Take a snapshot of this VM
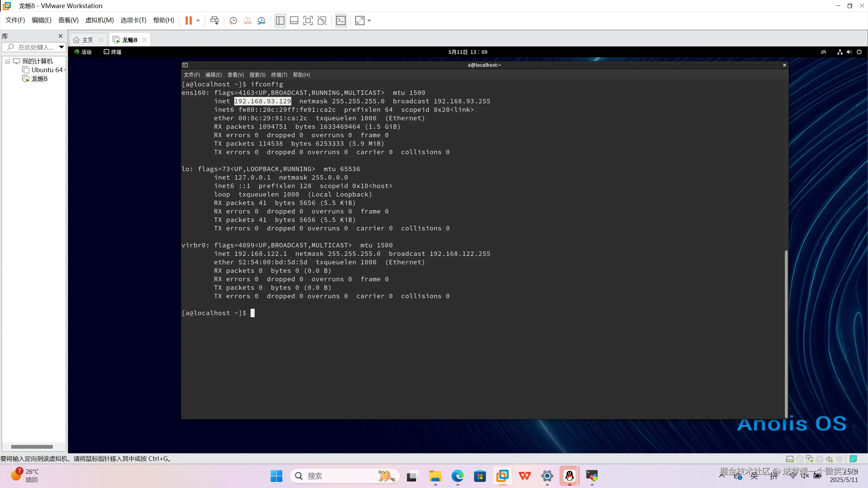The image size is (868, 488). click(x=233, y=21)
